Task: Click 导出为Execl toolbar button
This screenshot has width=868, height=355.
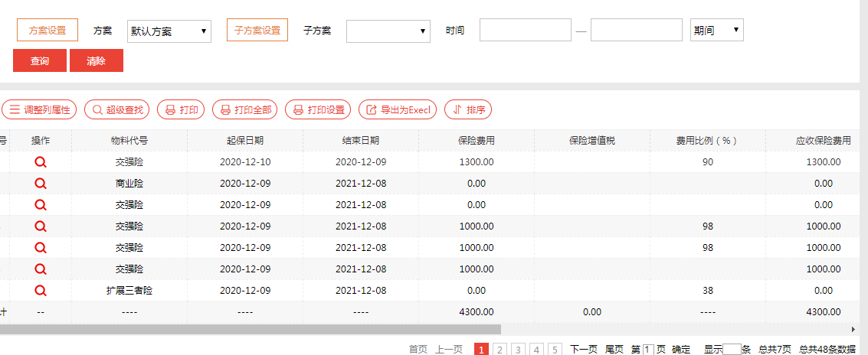Action: pos(398,109)
